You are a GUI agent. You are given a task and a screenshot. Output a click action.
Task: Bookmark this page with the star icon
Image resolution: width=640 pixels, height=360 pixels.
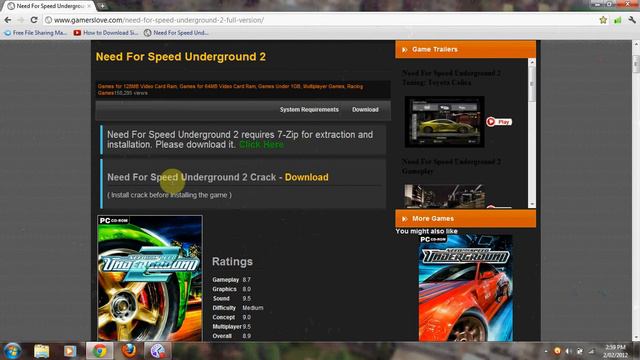[603, 20]
